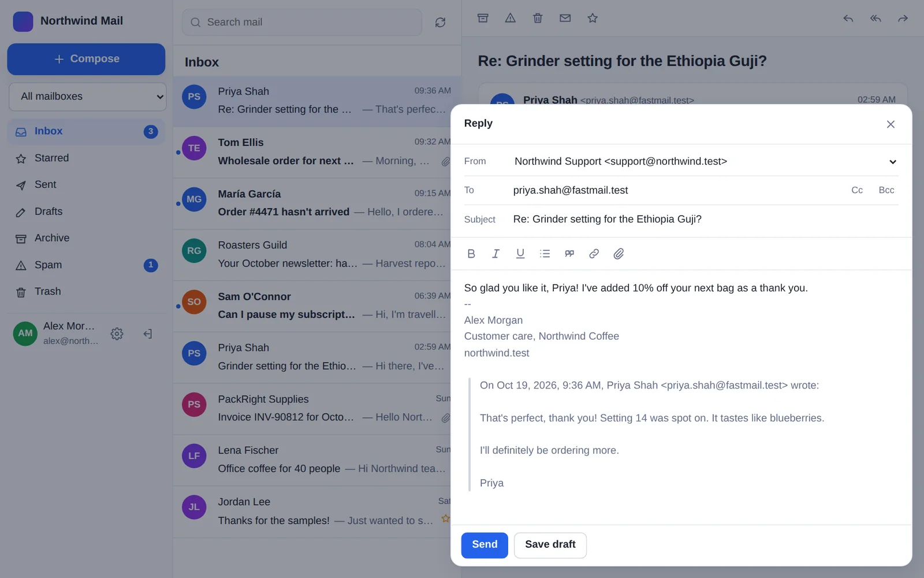Forward the message with the arrow icon

pos(903,18)
